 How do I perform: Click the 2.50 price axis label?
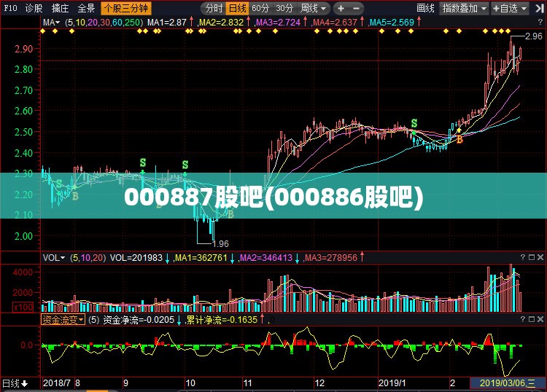[24, 132]
